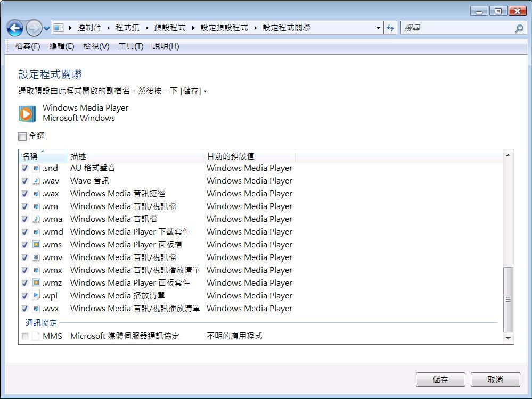Viewport: 532px width, 399px height.
Task: Open the 編輯(E) menu
Action: [62, 46]
